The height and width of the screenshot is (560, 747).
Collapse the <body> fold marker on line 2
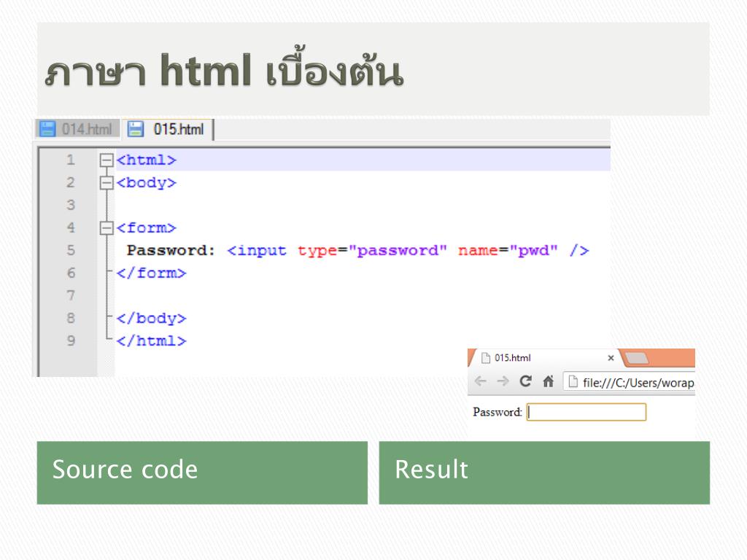[107, 183]
